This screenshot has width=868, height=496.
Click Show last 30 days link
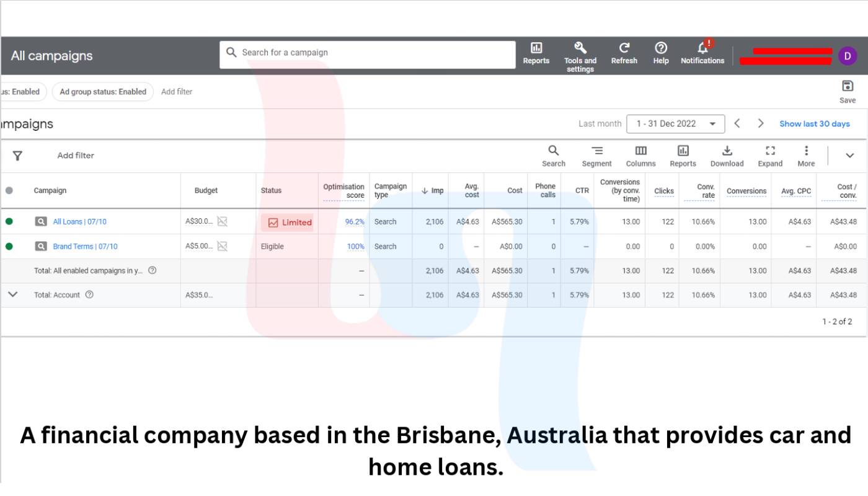(814, 124)
